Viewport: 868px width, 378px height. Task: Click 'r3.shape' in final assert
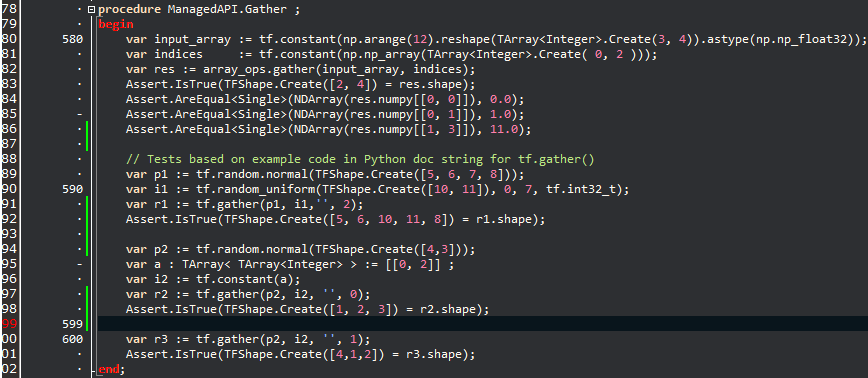(x=433, y=354)
